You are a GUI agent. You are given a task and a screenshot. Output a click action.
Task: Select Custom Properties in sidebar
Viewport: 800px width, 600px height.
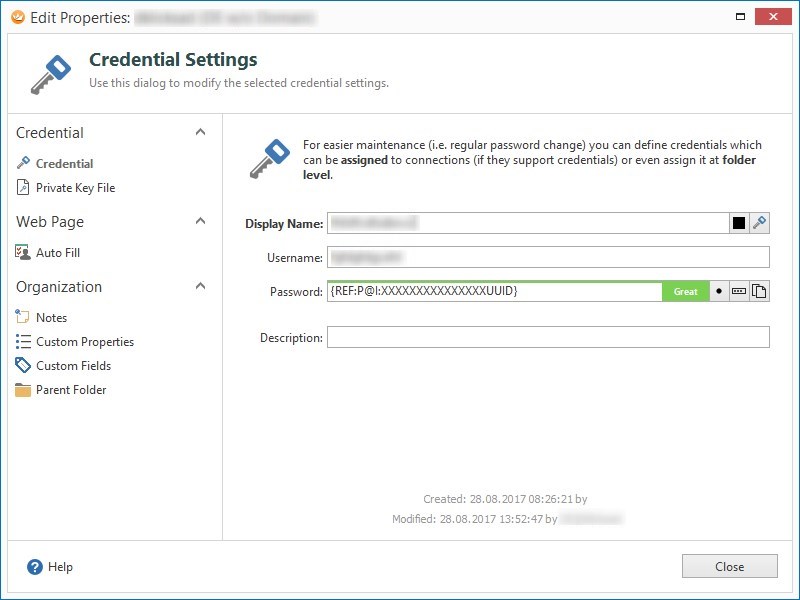pyautogui.click(x=84, y=342)
